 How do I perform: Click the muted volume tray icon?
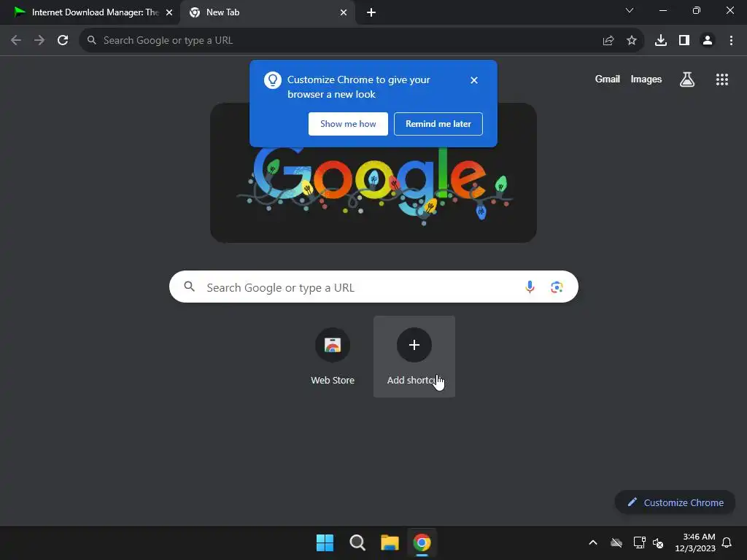click(658, 542)
